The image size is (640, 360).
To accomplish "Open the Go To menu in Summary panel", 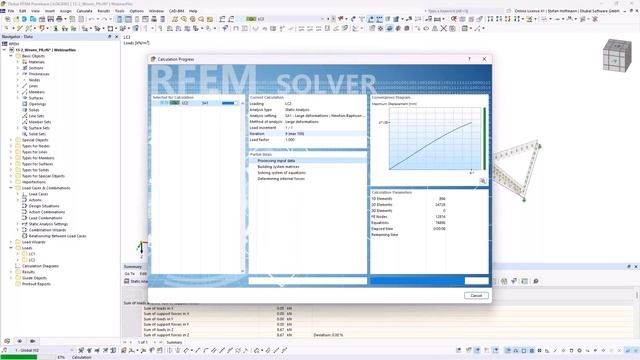I will pos(129,273).
